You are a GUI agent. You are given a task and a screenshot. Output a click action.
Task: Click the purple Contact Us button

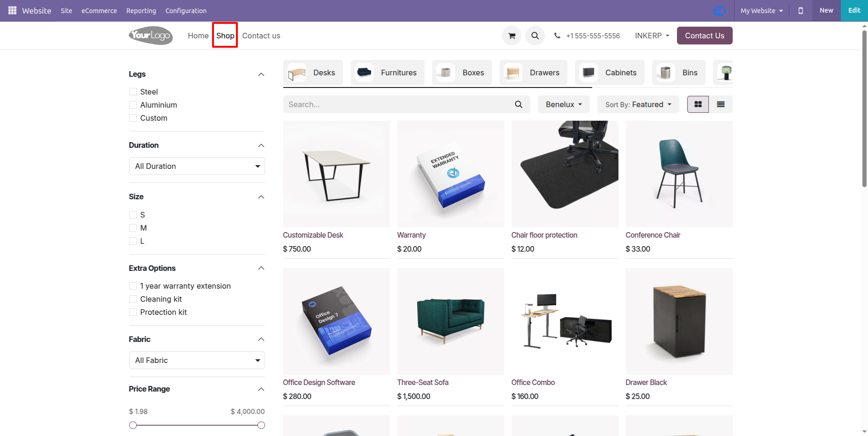(x=705, y=36)
